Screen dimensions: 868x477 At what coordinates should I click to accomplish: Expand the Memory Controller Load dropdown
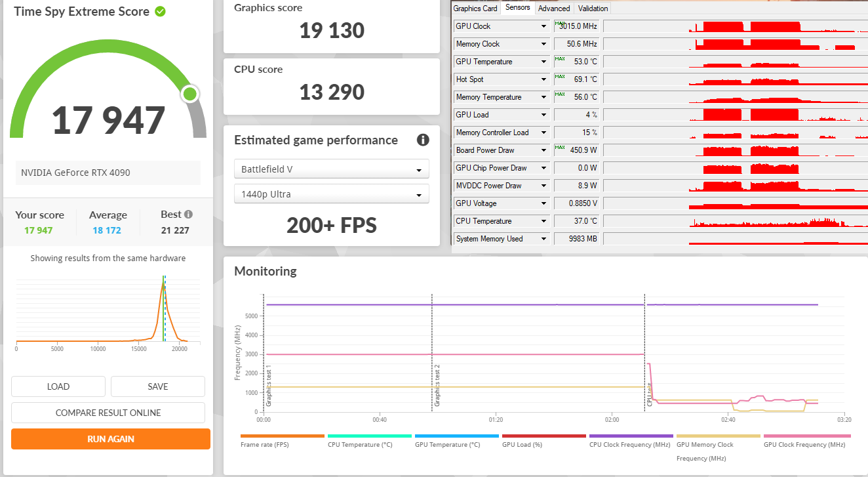click(x=543, y=133)
